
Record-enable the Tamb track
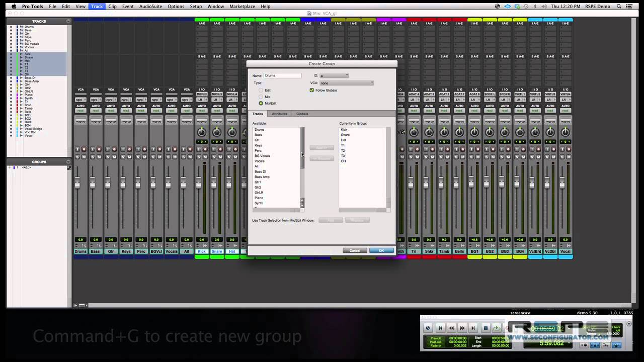click(448, 149)
